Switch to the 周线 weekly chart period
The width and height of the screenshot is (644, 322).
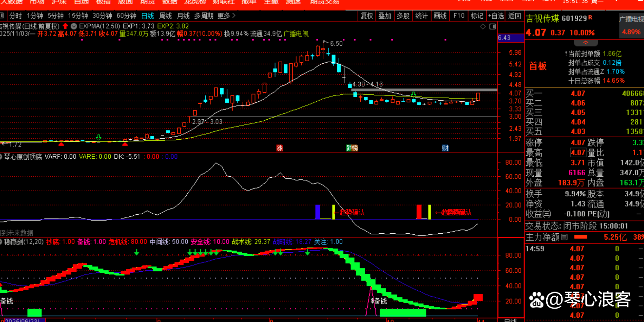coord(165,16)
